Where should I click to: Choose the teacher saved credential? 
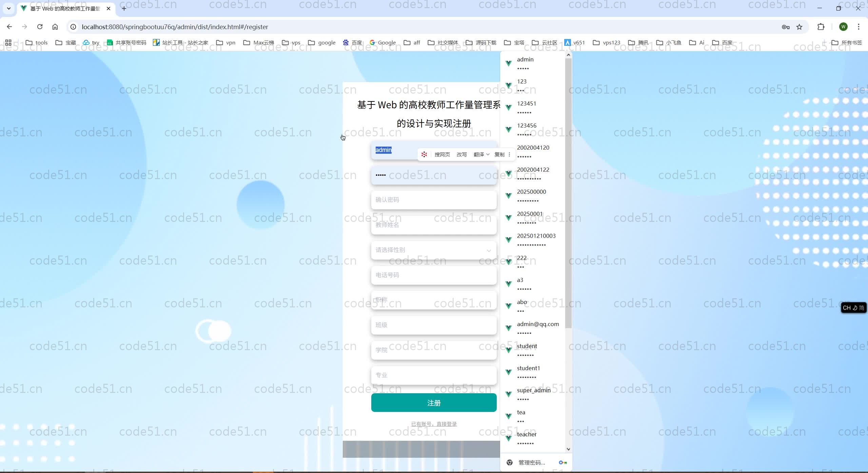[x=527, y=438]
